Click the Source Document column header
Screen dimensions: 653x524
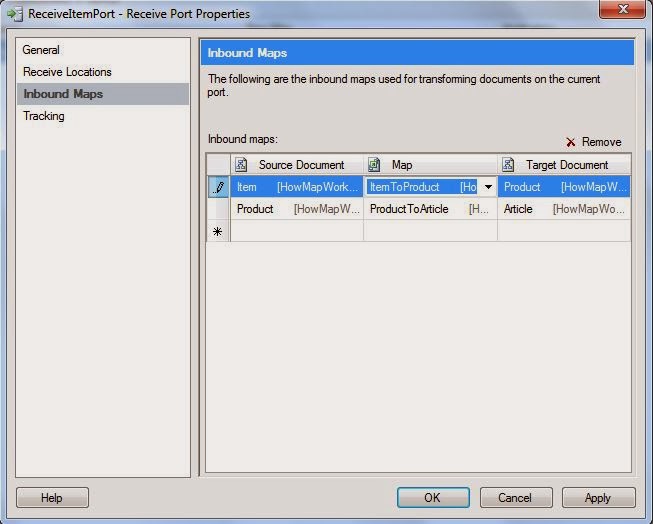coord(297,165)
